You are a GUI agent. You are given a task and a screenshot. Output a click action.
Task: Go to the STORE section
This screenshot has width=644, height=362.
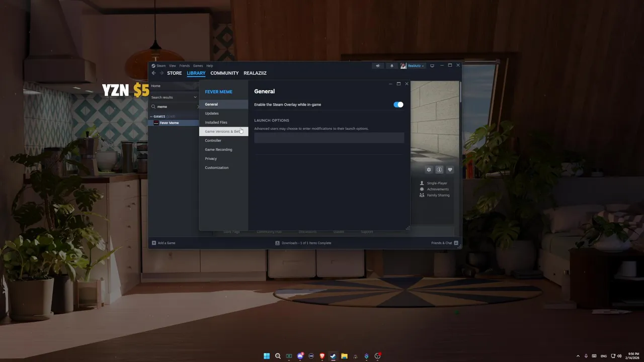pos(175,73)
